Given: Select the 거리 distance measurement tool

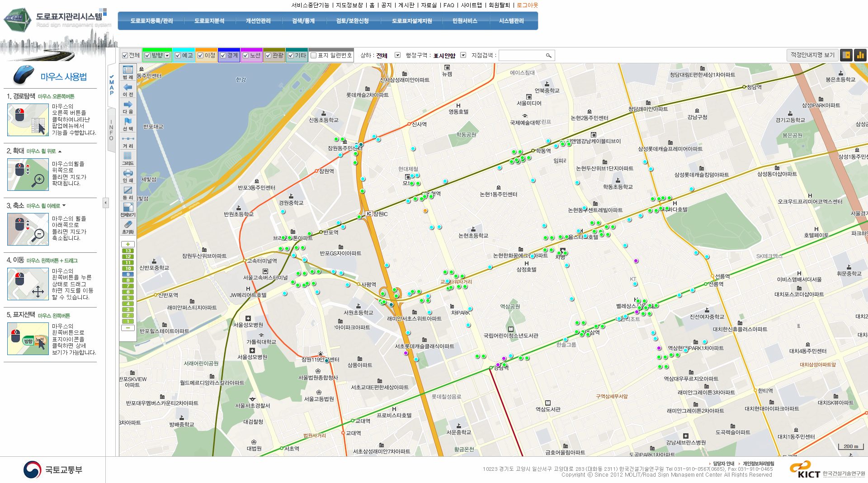Looking at the screenshot, I should tap(128, 141).
